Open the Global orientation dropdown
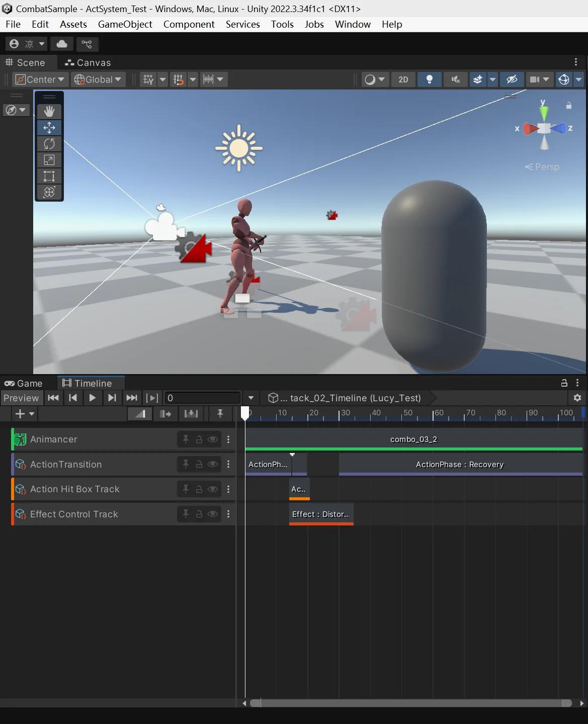Image resolution: width=588 pixels, height=724 pixels. tap(98, 79)
